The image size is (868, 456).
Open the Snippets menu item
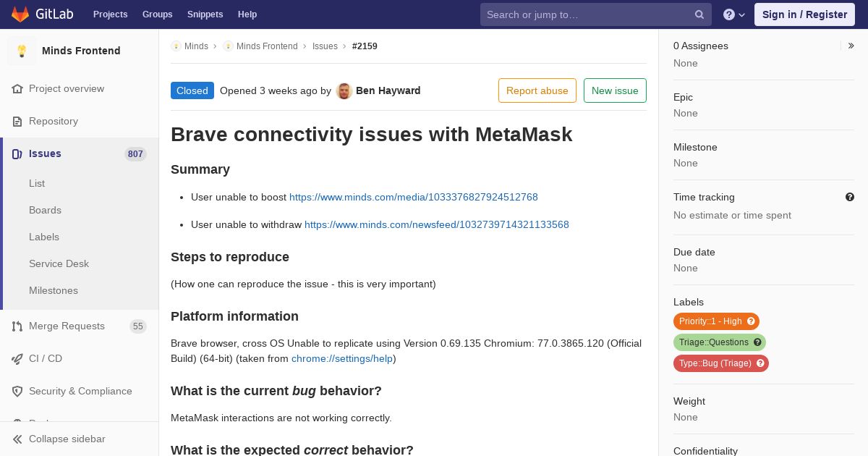[x=205, y=14]
